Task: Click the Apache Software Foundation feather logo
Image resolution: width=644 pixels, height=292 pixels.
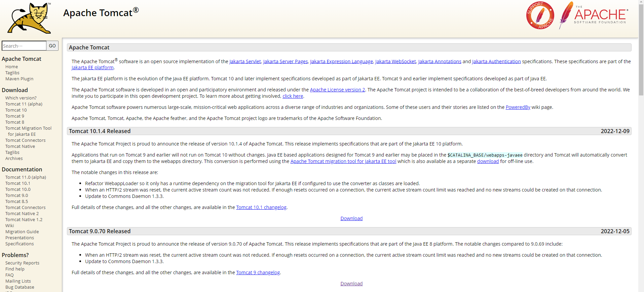Action: [x=594, y=15]
